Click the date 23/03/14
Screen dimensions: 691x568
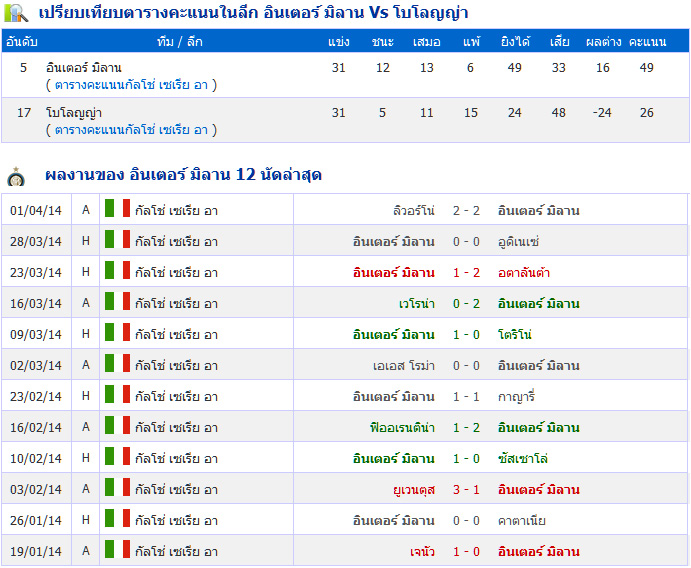(x=36, y=273)
